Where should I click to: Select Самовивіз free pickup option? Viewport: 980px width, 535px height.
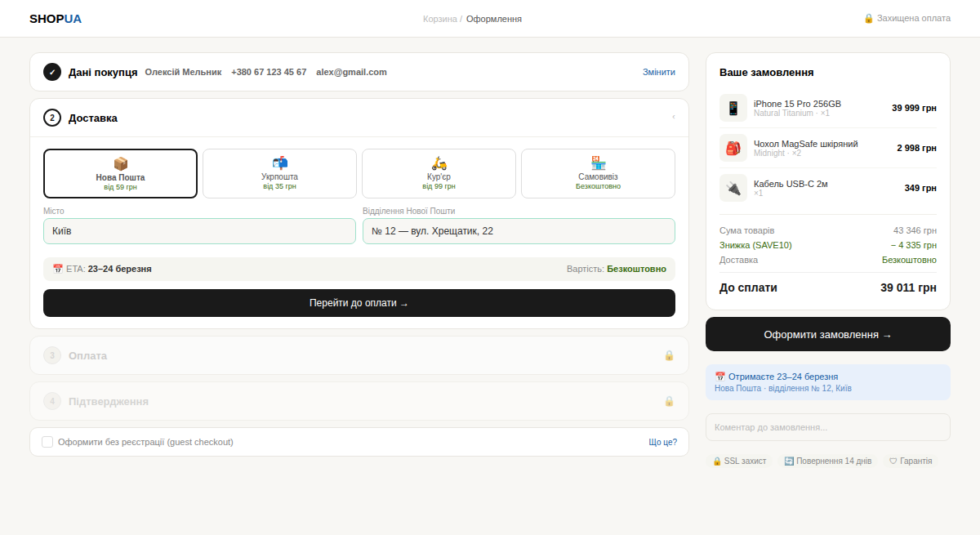[598, 173]
